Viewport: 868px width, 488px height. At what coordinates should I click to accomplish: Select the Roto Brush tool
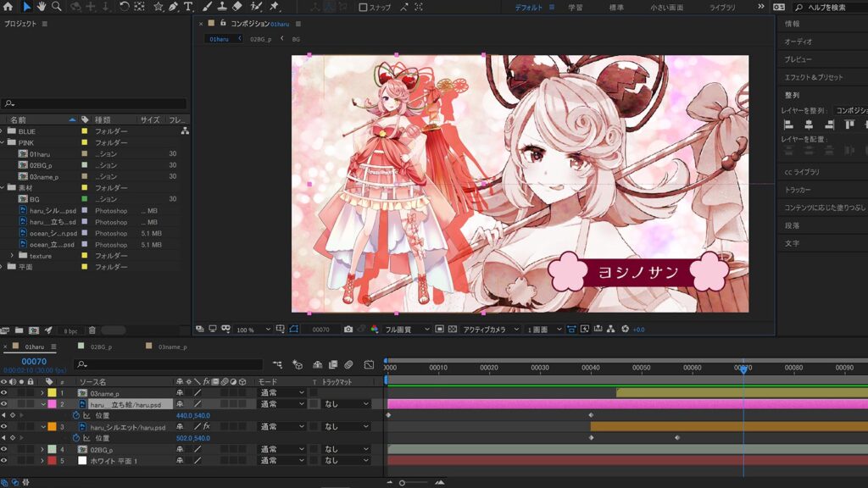(x=256, y=7)
